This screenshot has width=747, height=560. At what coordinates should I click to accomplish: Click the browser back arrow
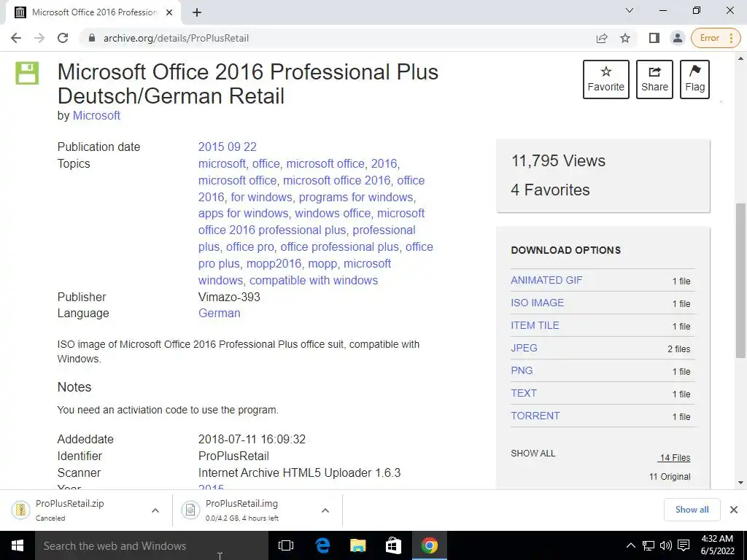point(16,38)
